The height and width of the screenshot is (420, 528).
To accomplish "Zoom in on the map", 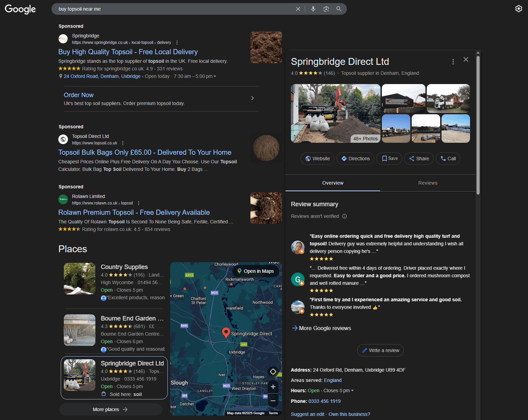I will point(273,387).
